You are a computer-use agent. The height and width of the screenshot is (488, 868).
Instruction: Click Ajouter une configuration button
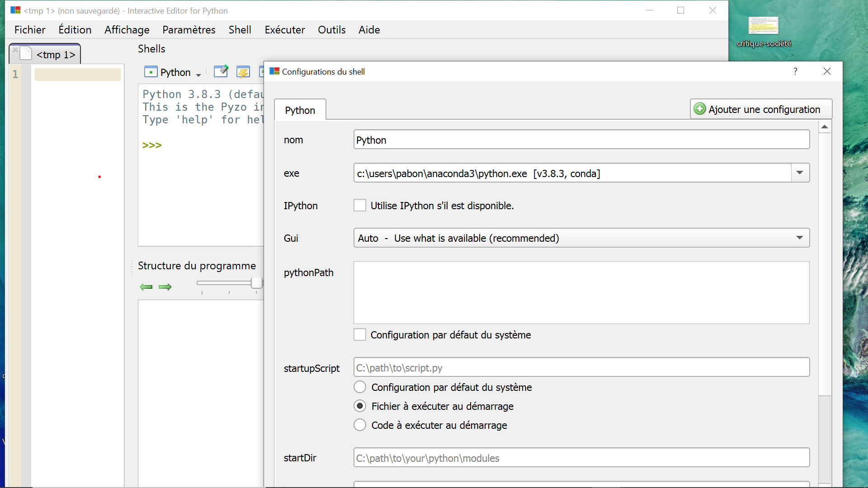tap(761, 109)
